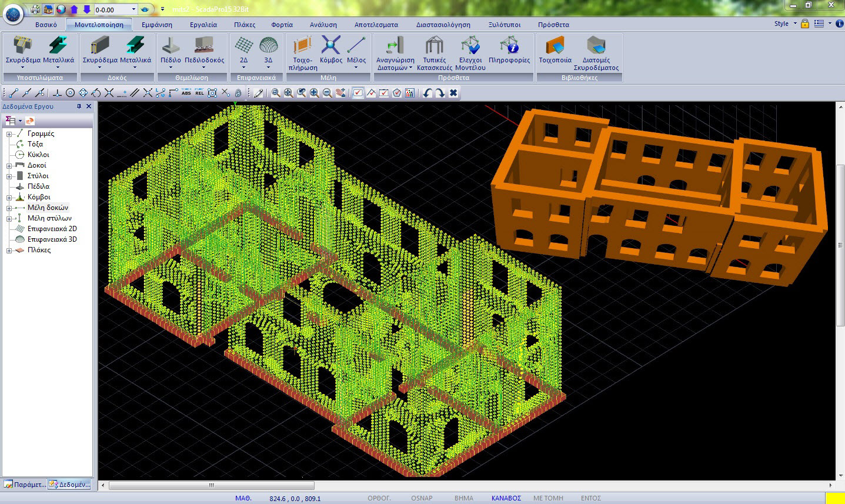Select Μέλη δοκών in project tree
Image resolution: width=845 pixels, height=504 pixels.
(x=48, y=208)
